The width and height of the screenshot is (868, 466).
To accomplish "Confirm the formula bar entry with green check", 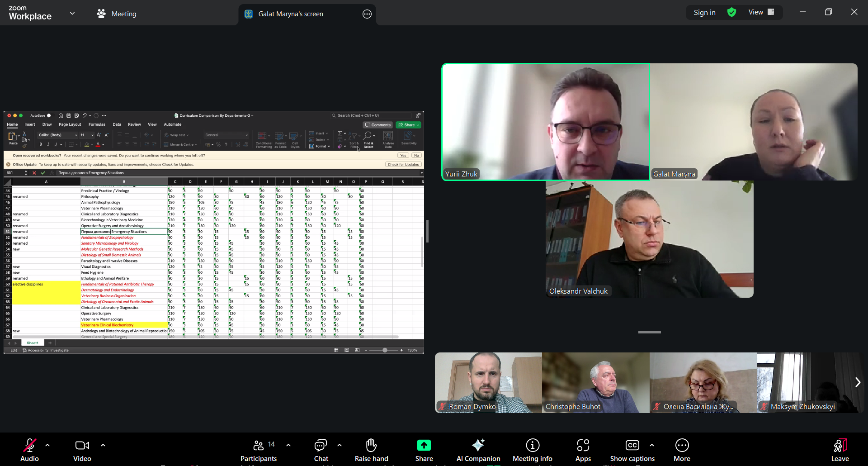I will click(x=43, y=173).
